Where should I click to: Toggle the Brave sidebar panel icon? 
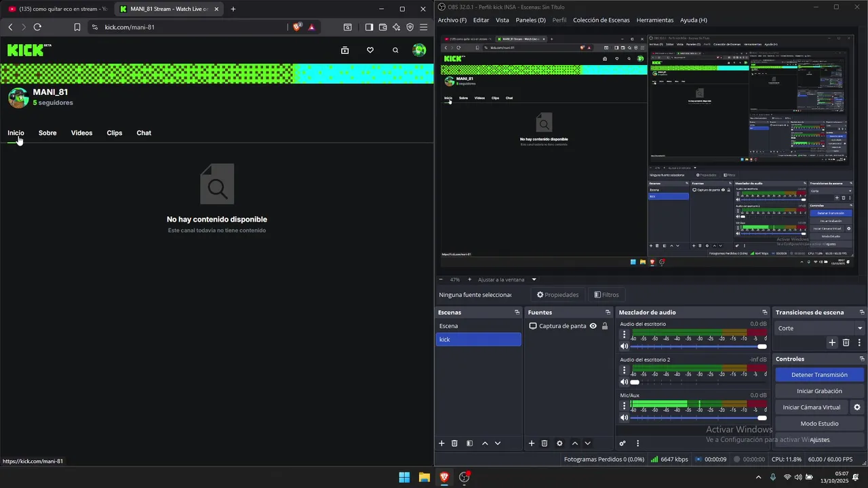click(369, 27)
